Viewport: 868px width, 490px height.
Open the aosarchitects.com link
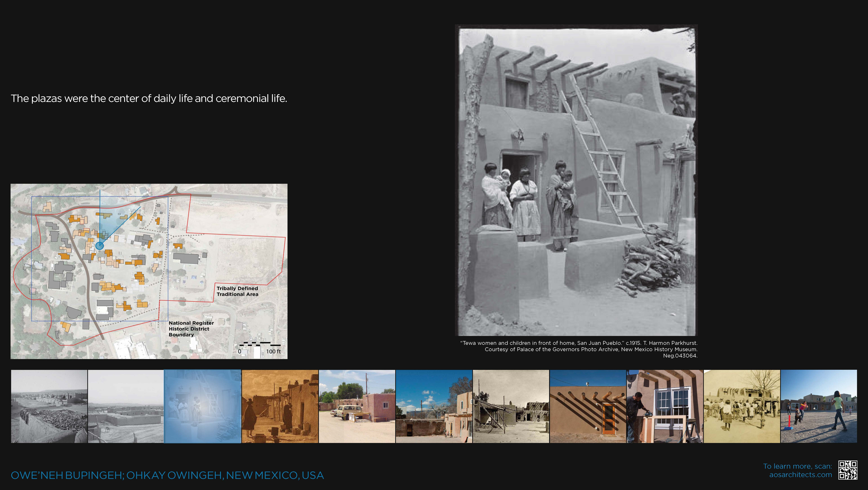pyautogui.click(x=800, y=475)
